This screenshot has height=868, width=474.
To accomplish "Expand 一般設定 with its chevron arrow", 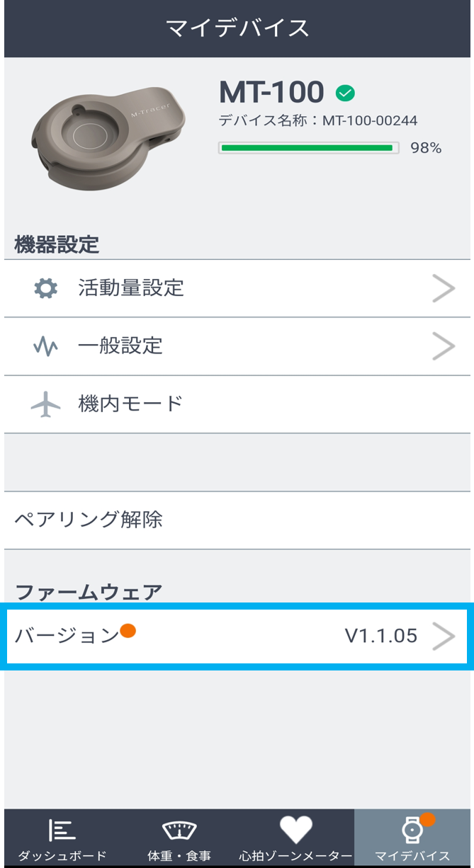I will pos(444,346).
